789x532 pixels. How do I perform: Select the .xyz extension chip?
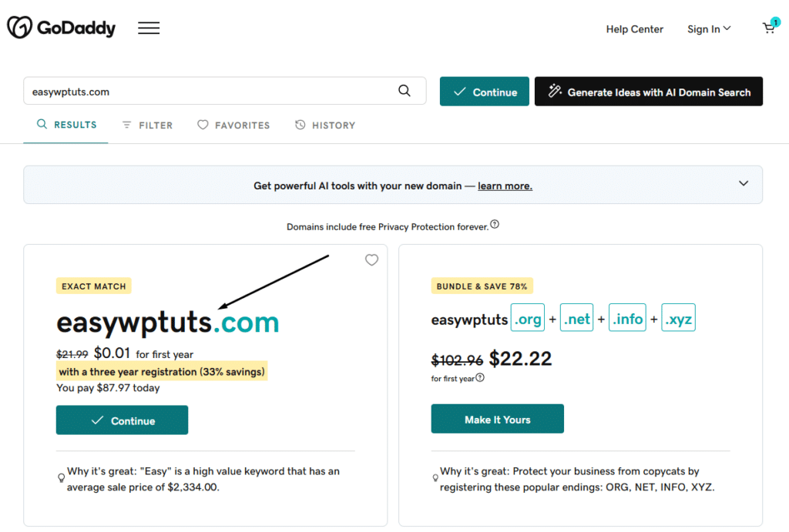click(678, 320)
